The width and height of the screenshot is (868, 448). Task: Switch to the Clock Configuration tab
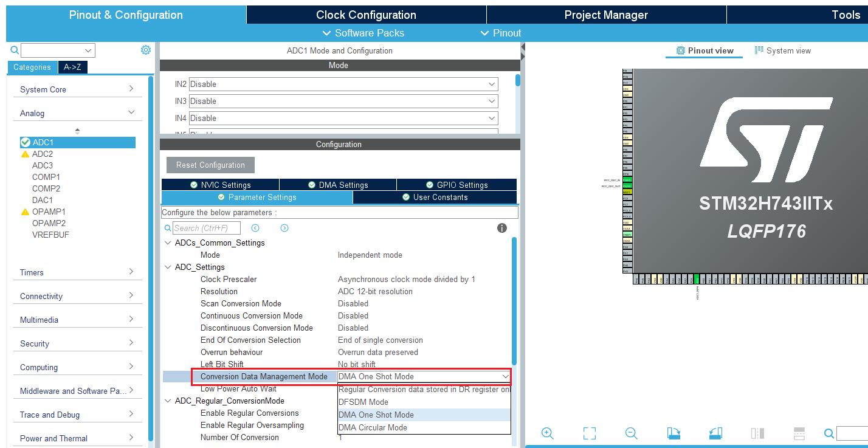[366, 15]
